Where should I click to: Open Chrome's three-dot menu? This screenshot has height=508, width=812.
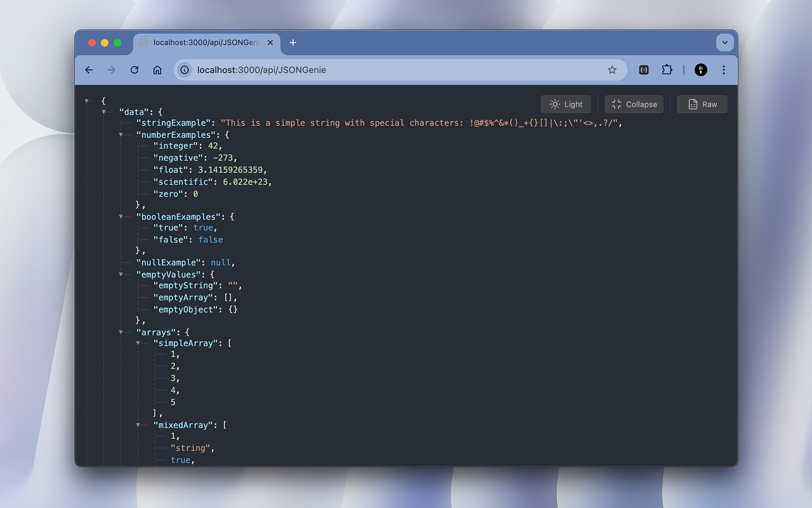724,70
